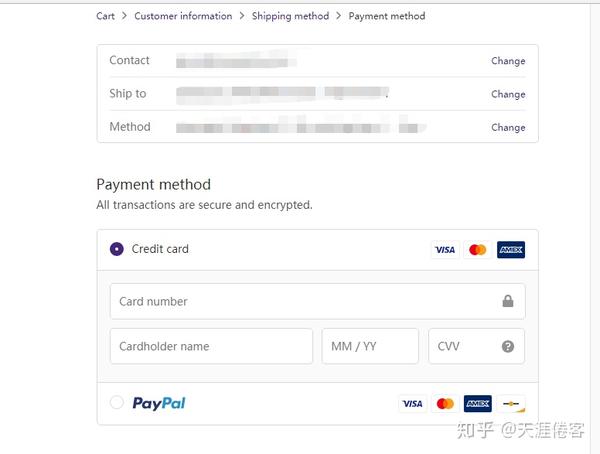Viewport: 600px width, 454px height.
Task: Focus the MM / YY expiry field
Action: pos(370,346)
